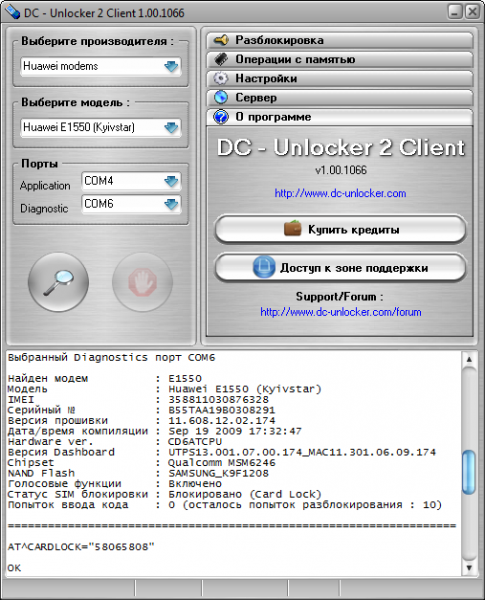Click the Huawei modems manufacturer field
Viewport: 485px width, 600px height.
101,67
